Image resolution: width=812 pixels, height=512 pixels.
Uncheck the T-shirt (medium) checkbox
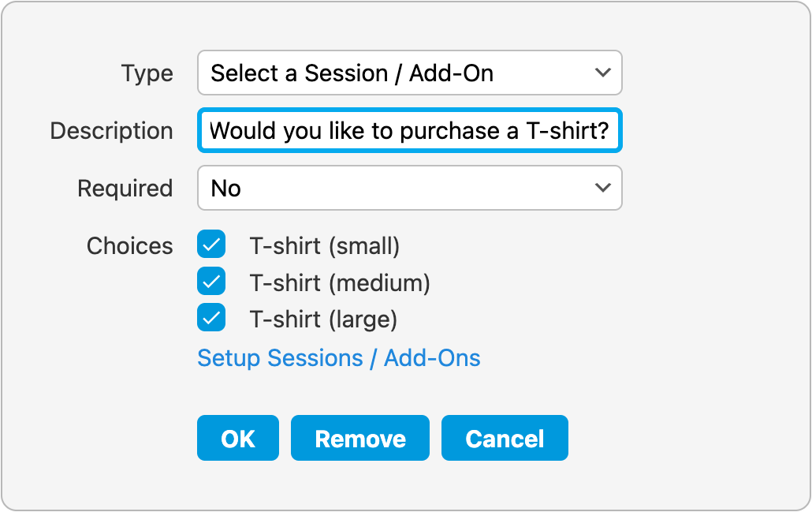[x=211, y=282]
